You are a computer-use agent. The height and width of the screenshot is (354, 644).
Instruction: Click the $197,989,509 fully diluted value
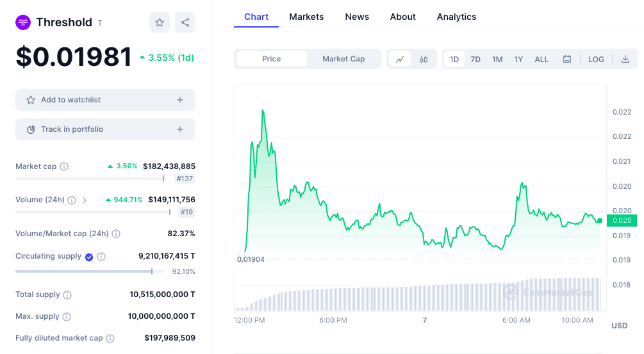[170, 338]
